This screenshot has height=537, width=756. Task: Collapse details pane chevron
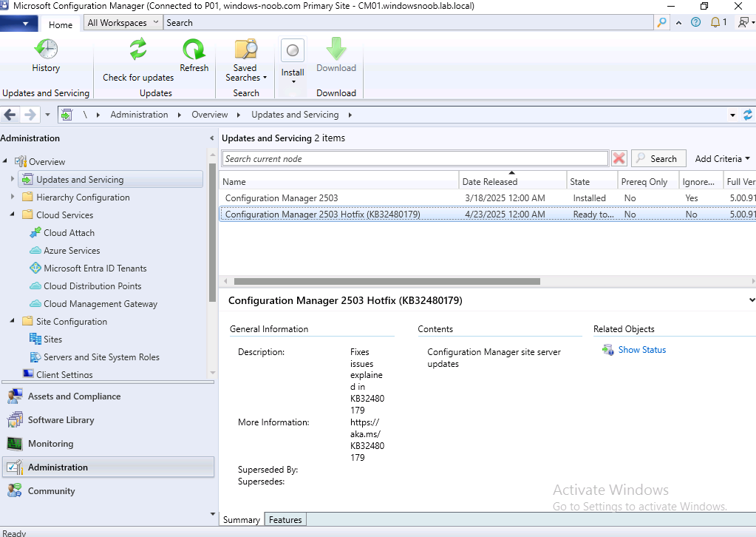click(751, 300)
